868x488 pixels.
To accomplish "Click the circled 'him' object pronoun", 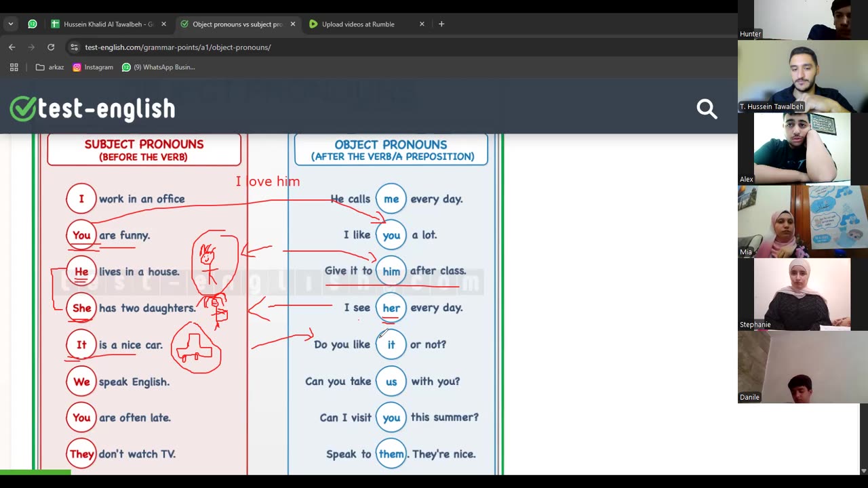I will (x=391, y=271).
